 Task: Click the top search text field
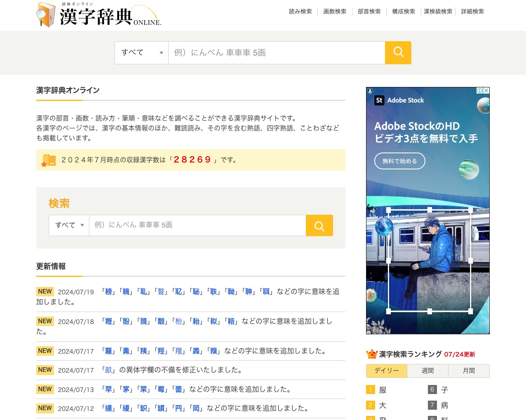click(x=276, y=53)
